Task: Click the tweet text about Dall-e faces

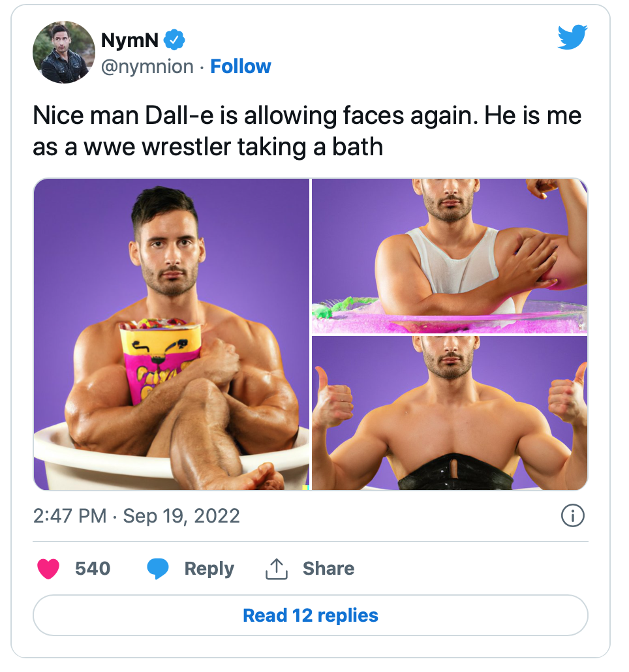Action: tap(307, 131)
